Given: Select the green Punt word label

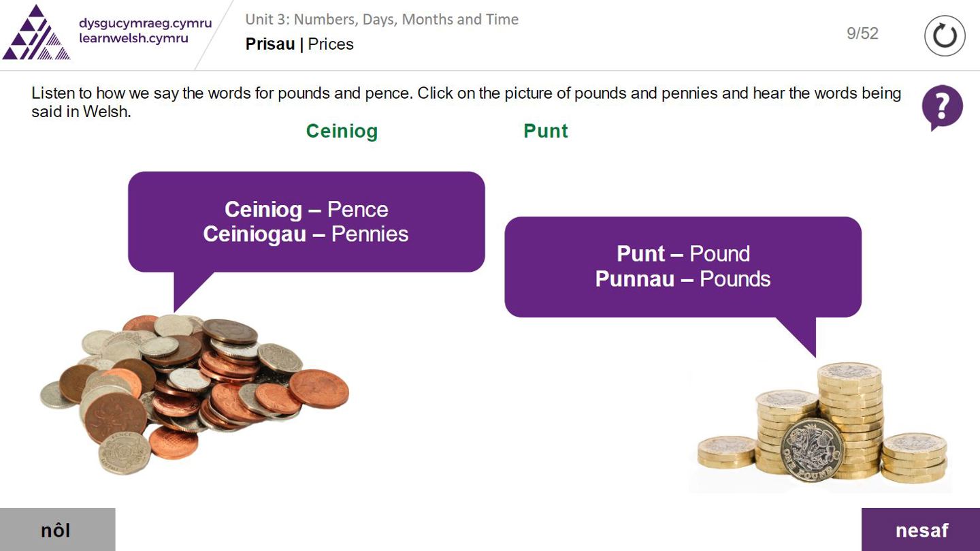Looking at the screenshot, I should point(545,131).
